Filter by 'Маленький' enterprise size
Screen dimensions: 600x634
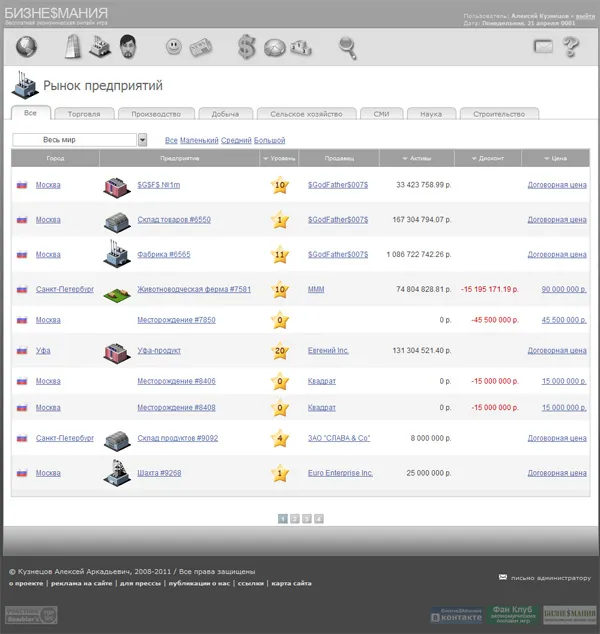199,140
